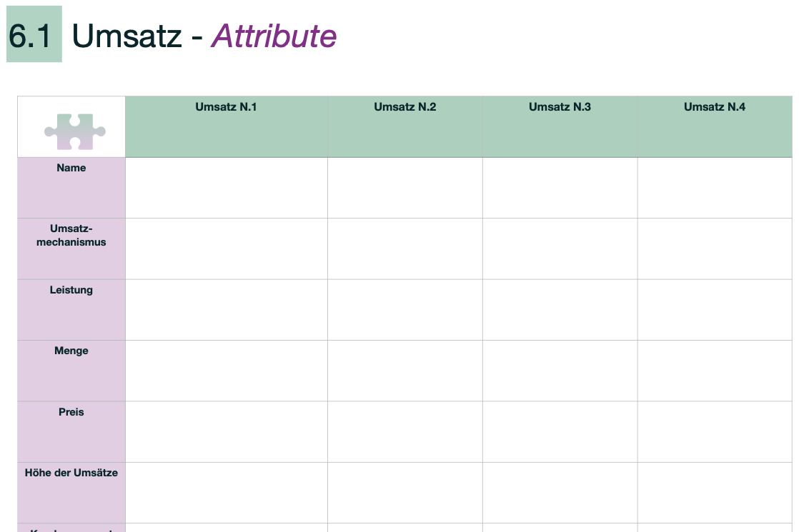
Task: Click the green 6.1 section number box
Action: [x=34, y=34]
